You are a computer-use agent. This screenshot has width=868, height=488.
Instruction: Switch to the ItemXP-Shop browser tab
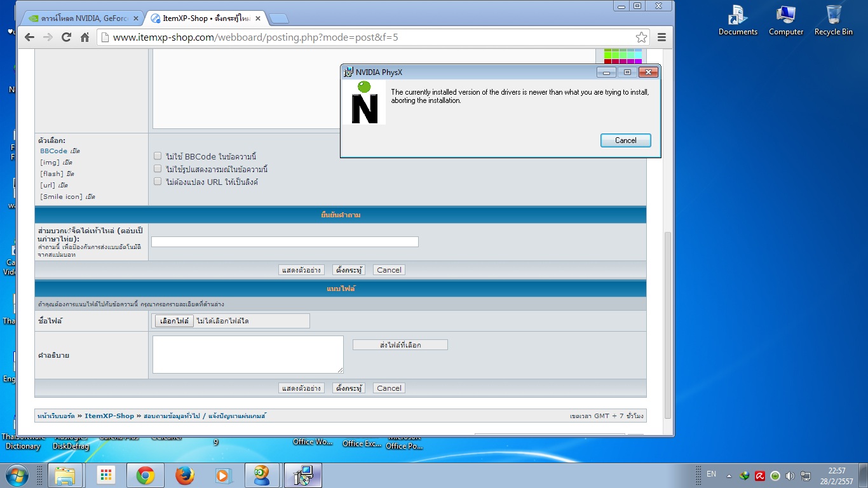pos(203,18)
